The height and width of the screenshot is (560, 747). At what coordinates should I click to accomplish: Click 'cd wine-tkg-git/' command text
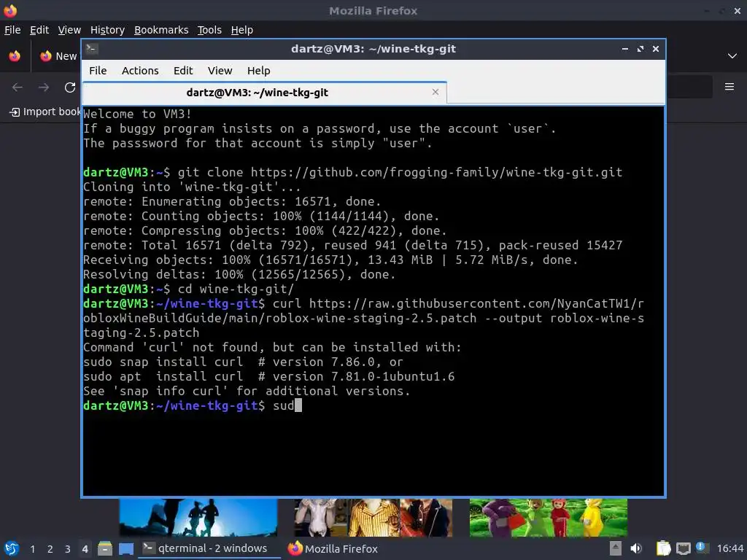236,289
